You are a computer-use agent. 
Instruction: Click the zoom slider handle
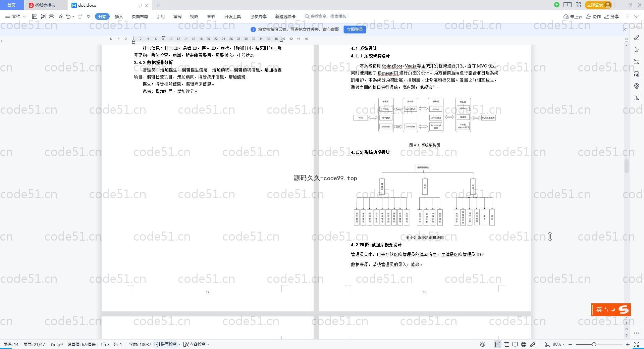pyautogui.click(x=594, y=344)
